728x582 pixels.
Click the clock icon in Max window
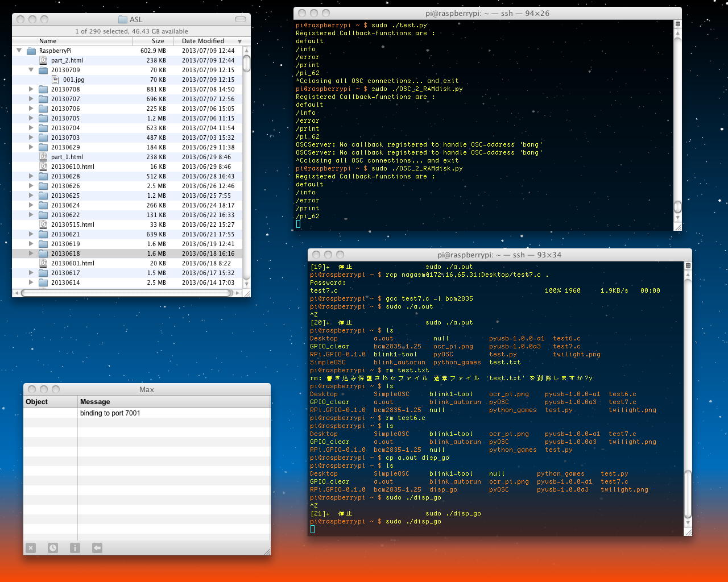point(53,548)
